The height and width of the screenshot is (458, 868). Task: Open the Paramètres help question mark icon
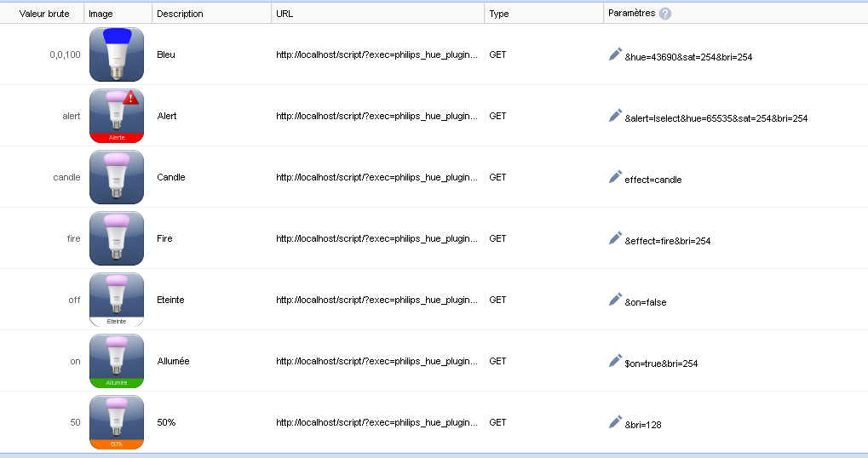click(x=665, y=14)
